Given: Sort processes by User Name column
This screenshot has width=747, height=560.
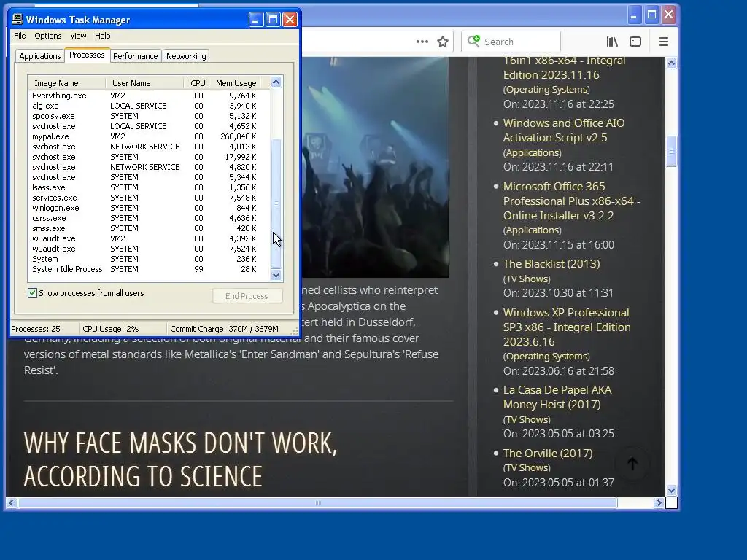Looking at the screenshot, I should 144,83.
